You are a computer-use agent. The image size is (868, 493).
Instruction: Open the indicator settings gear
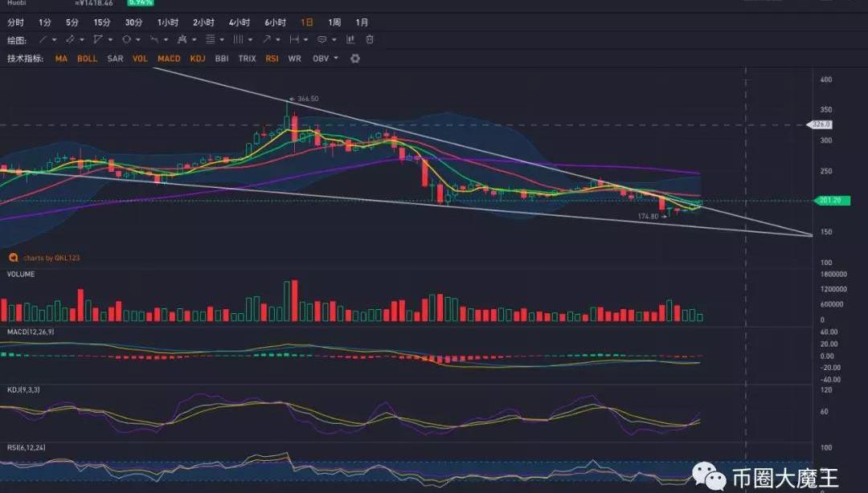[x=355, y=59]
